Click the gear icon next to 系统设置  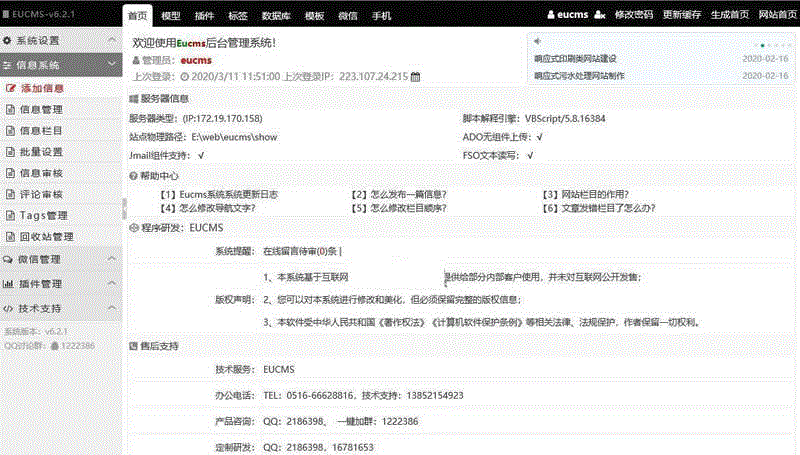tap(8, 41)
